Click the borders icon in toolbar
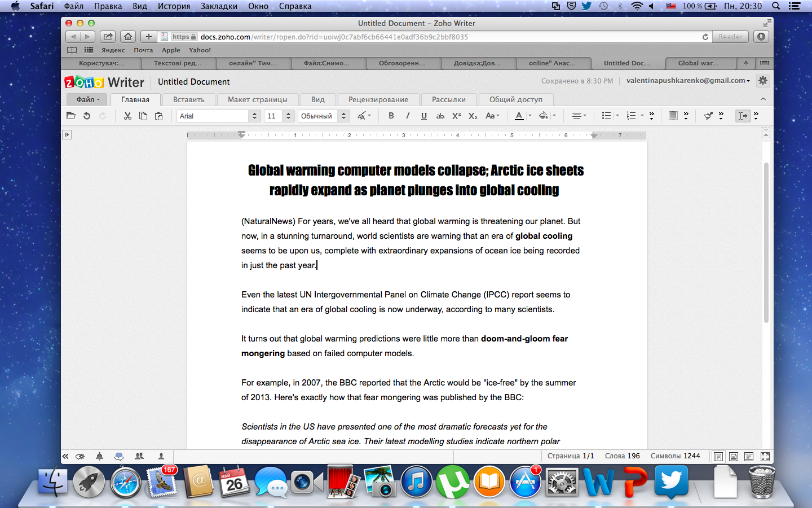The width and height of the screenshot is (812, 508). [673, 116]
